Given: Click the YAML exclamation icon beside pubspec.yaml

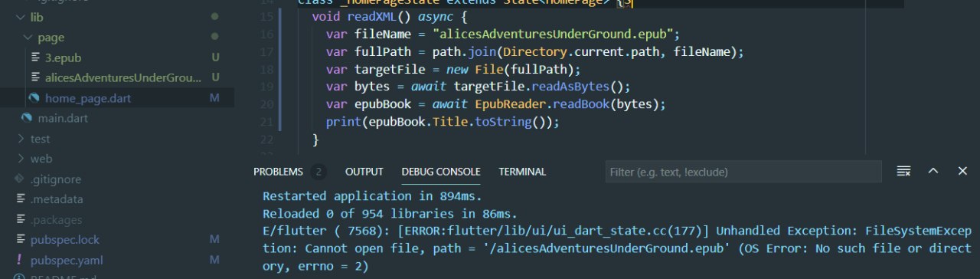Looking at the screenshot, I should 19,261.
